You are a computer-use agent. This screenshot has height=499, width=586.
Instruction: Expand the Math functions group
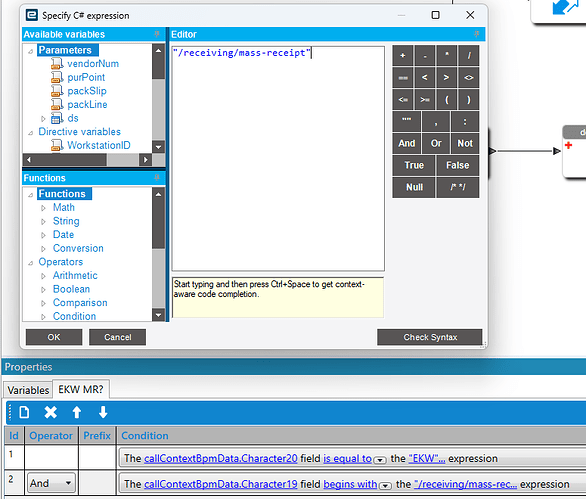pos(43,208)
